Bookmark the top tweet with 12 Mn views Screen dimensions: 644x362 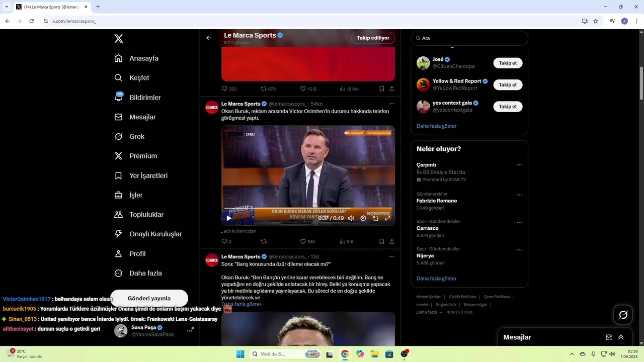point(382,88)
